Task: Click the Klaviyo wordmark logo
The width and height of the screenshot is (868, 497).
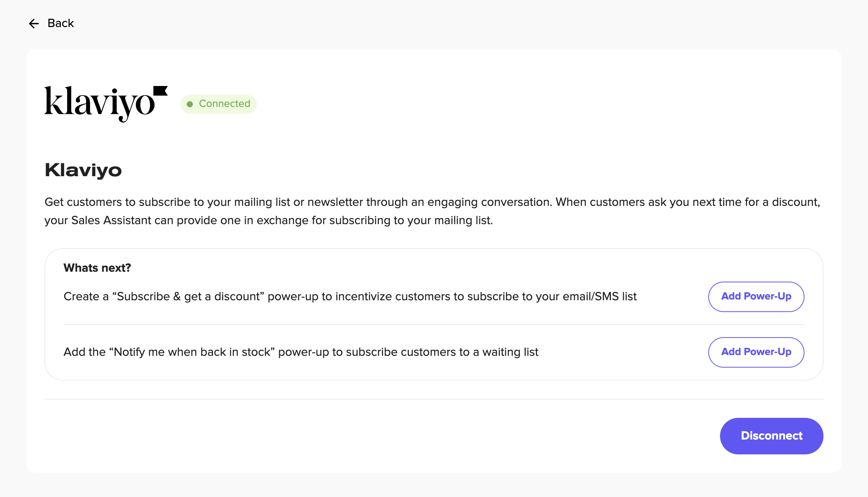Action: (x=106, y=104)
